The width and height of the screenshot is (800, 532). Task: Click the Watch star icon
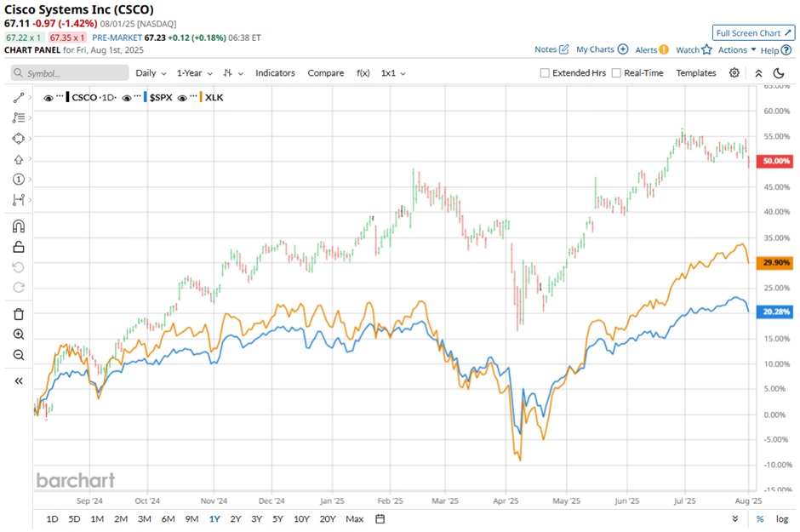click(x=706, y=49)
